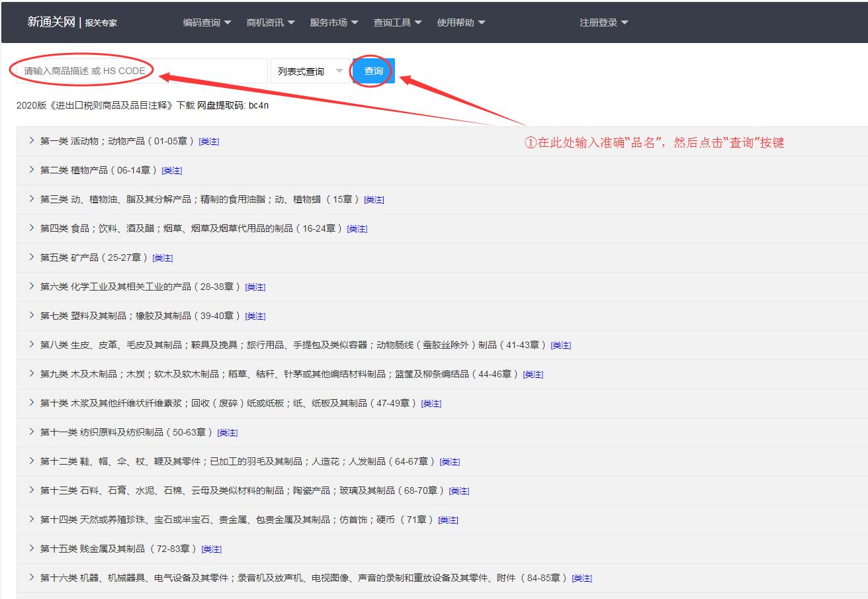This screenshot has height=599, width=868.
Task: Expand chevron for 第十一类 纺织原料
Action: point(31,432)
